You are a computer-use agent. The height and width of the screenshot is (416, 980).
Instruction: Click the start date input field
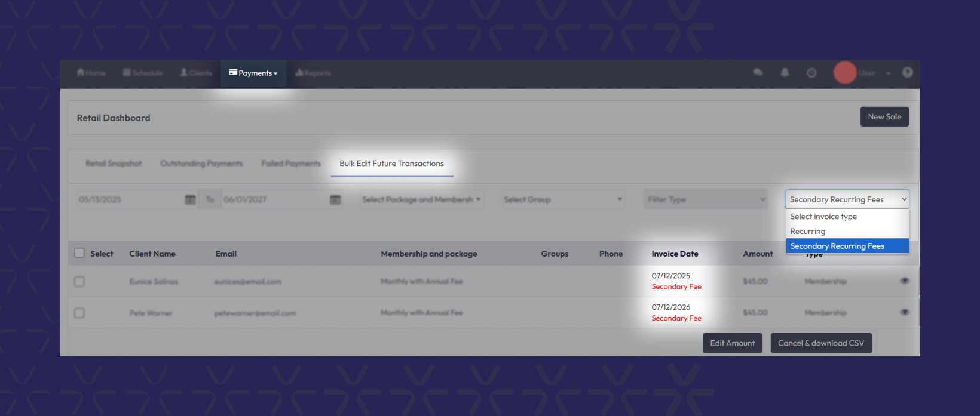[x=128, y=199]
